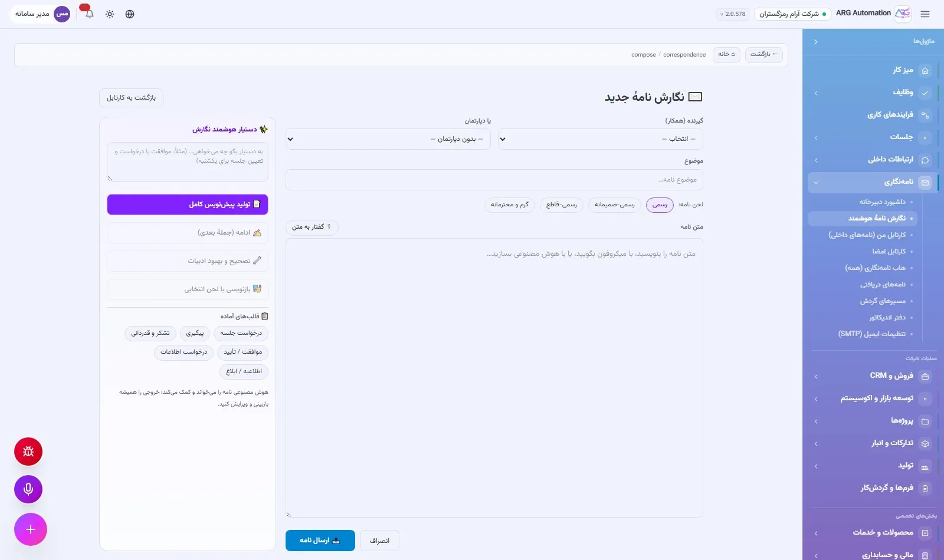Click نامه‌نگاری envelope icon in sidebar
Viewport: 944px width, 560px height.
(925, 182)
